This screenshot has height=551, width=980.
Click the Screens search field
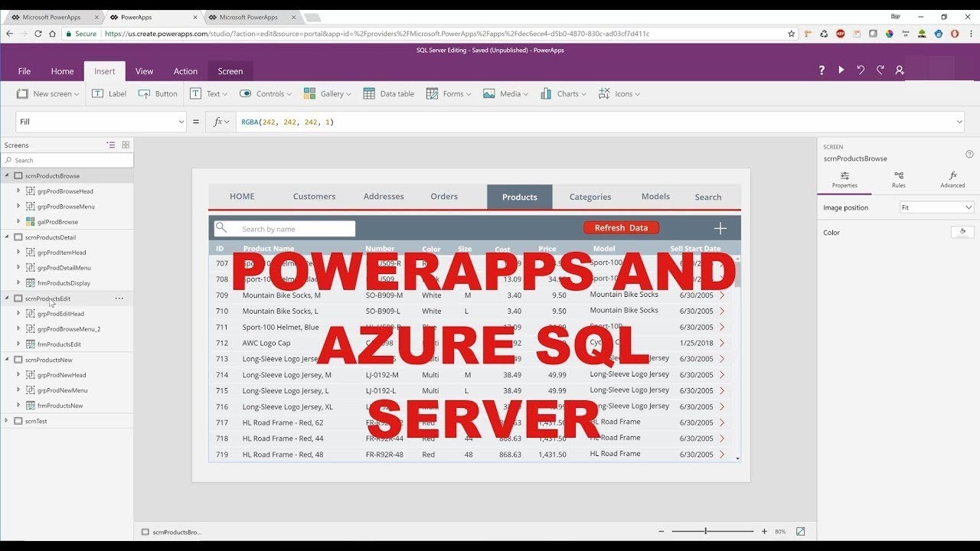67,160
